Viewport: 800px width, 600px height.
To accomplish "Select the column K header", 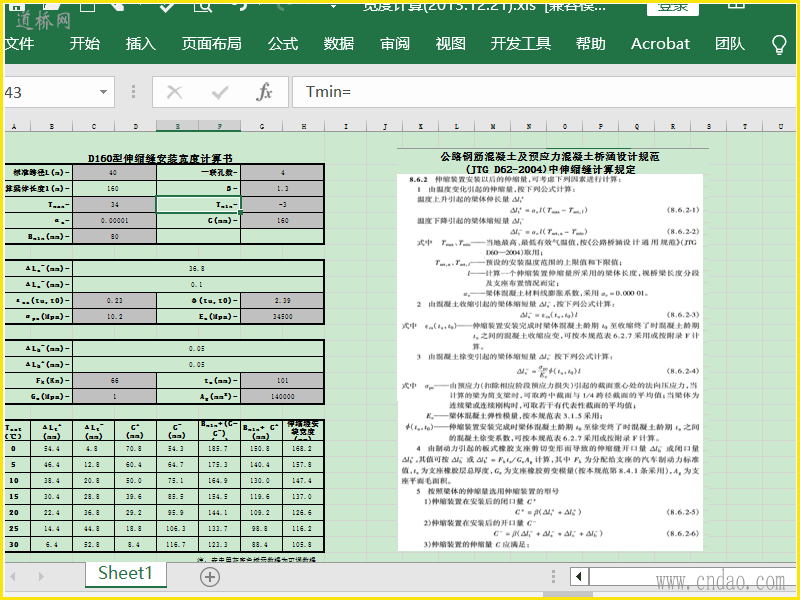I will point(420,126).
